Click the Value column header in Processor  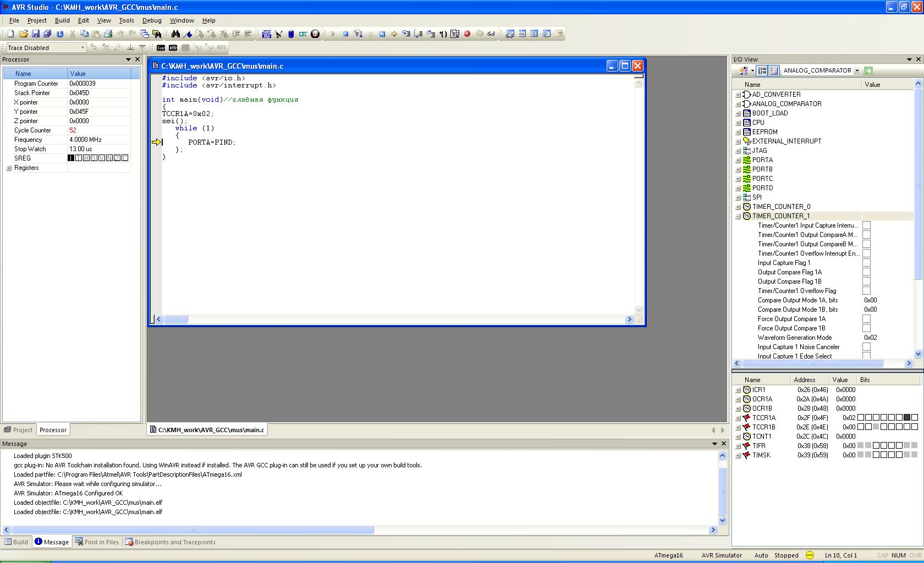(99, 74)
